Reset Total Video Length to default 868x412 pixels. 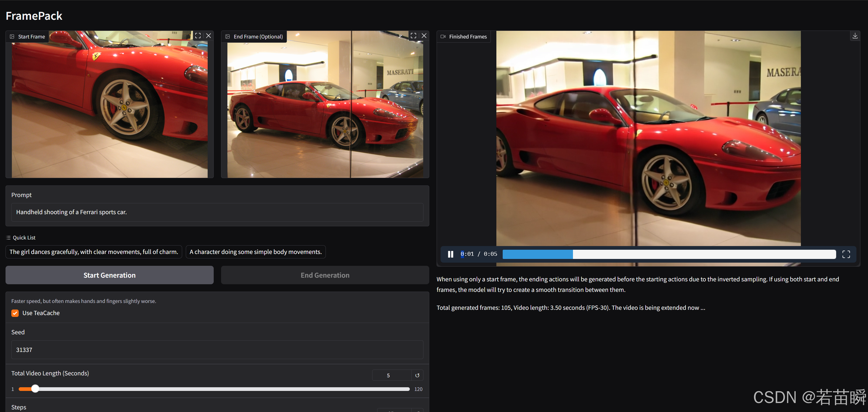(417, 375)
